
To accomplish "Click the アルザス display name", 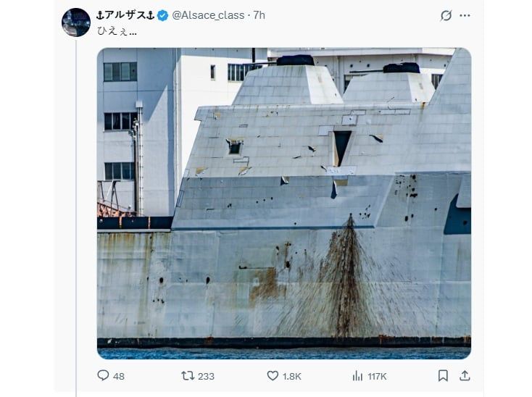I will click(125, 15).
